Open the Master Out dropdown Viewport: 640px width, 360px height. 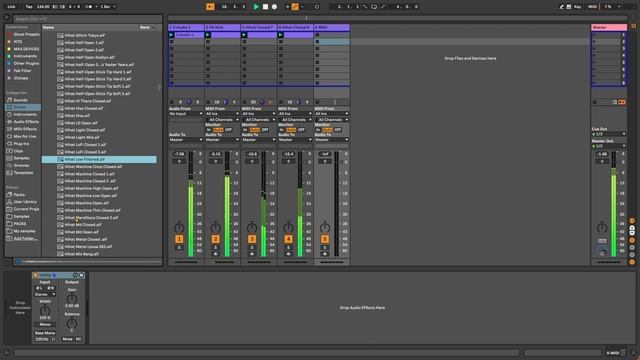click(609, 146)
